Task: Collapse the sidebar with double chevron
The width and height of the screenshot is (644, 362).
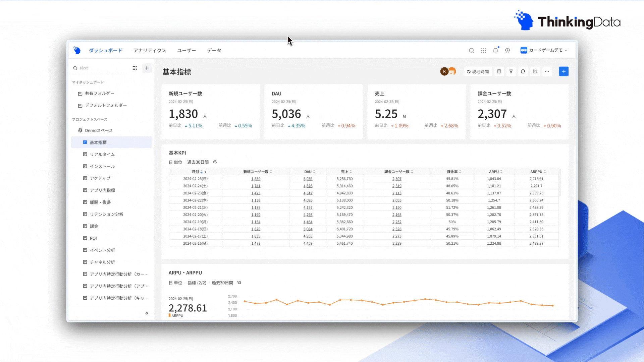Action: (147, 313)
